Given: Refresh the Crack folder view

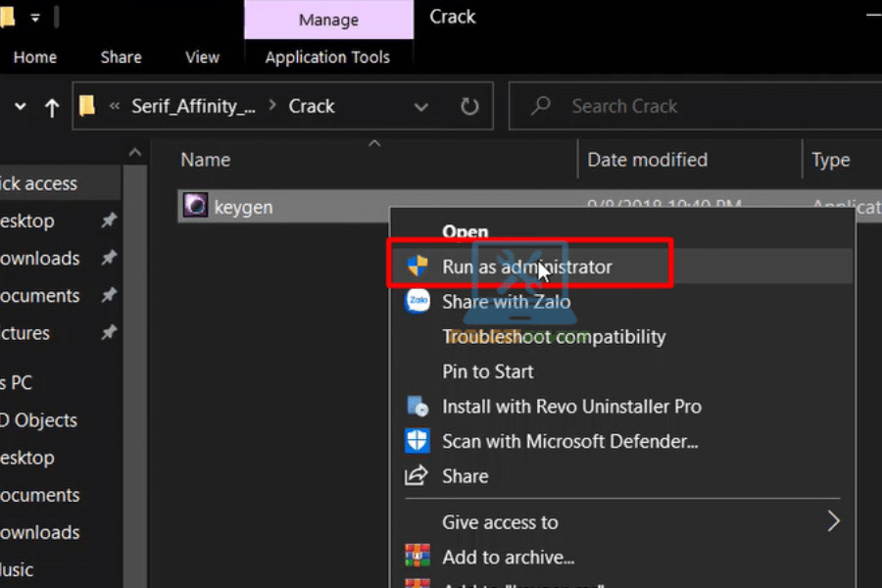Looking at the screenshot, I should pos(469,107).
